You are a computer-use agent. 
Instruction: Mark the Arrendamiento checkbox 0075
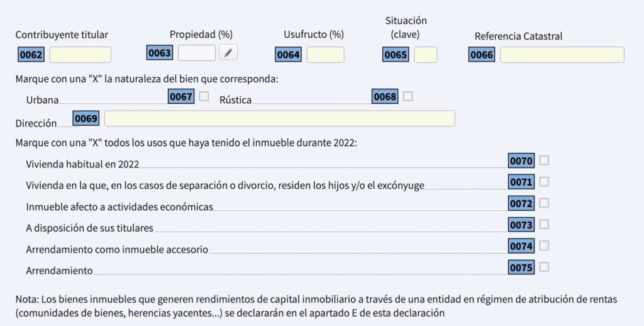[544, 267]
